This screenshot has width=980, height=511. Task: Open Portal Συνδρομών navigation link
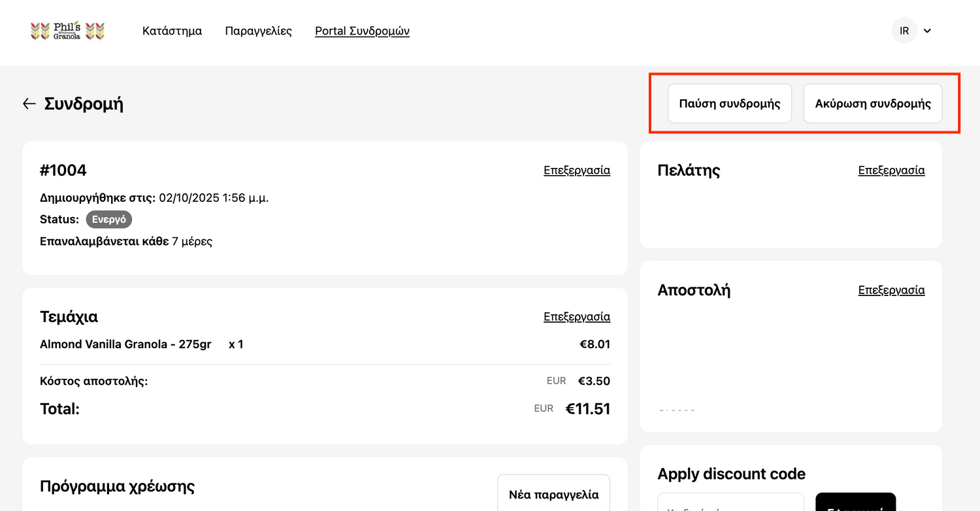(362, 31)
